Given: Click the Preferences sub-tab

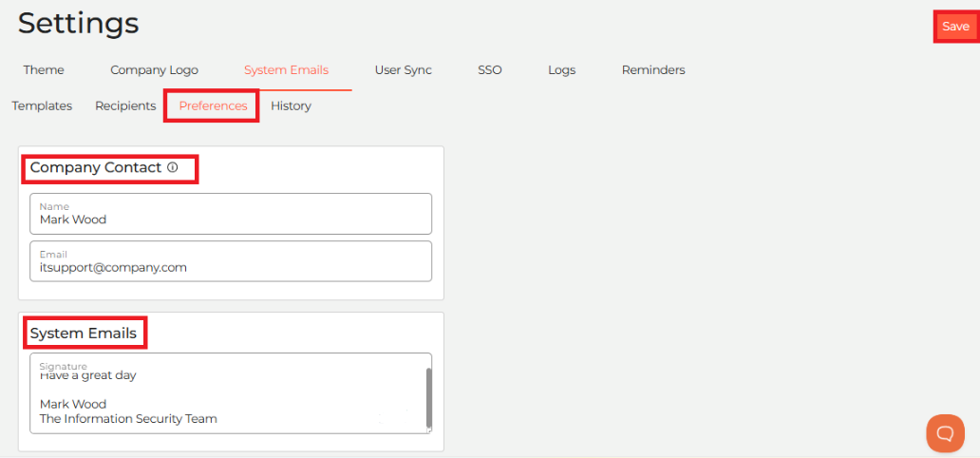Looking at the screenshot, I should click(x=213, y=105).
